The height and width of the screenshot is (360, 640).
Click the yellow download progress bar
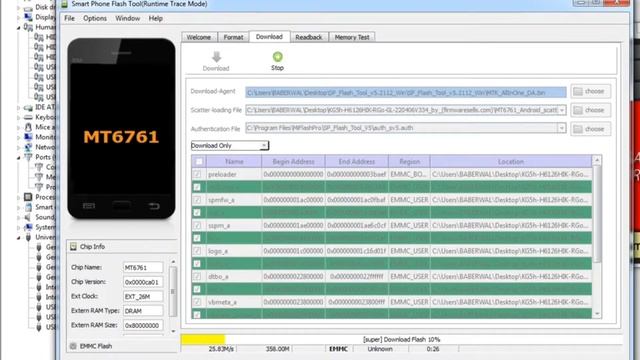pos(203,339)
